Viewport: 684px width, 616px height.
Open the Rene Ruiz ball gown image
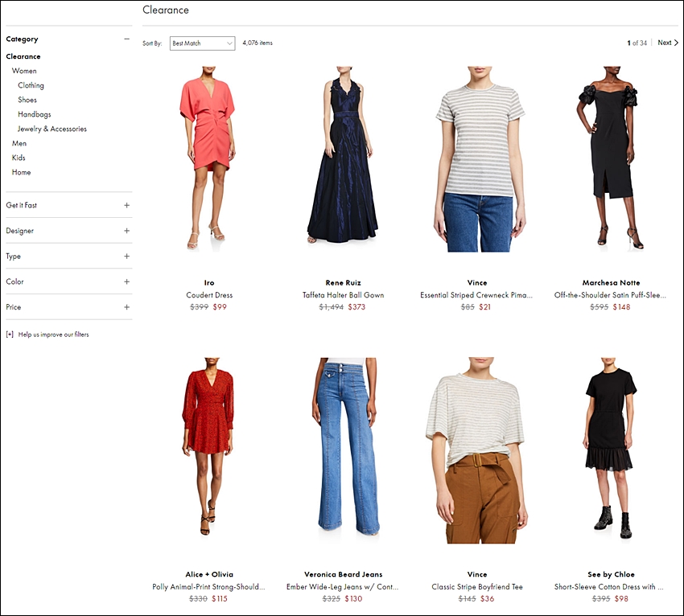343,154
